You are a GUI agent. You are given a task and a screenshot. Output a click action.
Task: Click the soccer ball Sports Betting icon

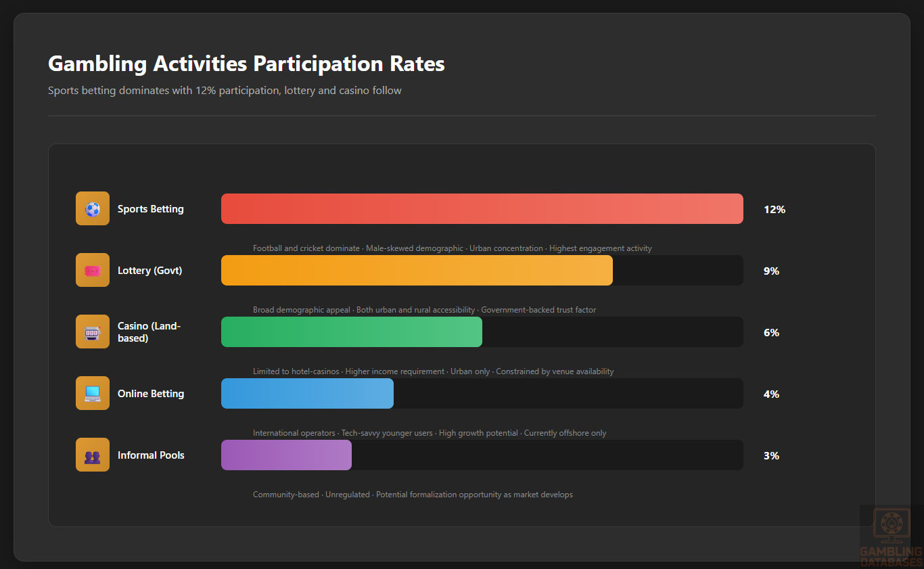click(93, 208)
